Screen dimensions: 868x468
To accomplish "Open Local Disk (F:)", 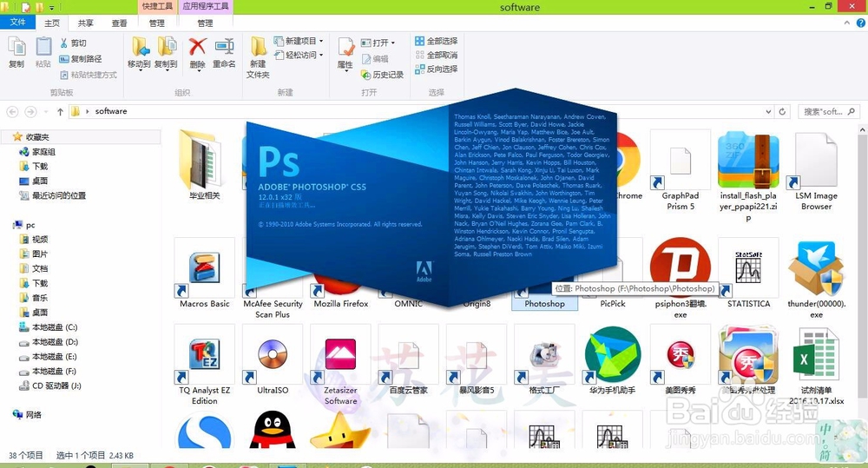I will pos(48,371).
